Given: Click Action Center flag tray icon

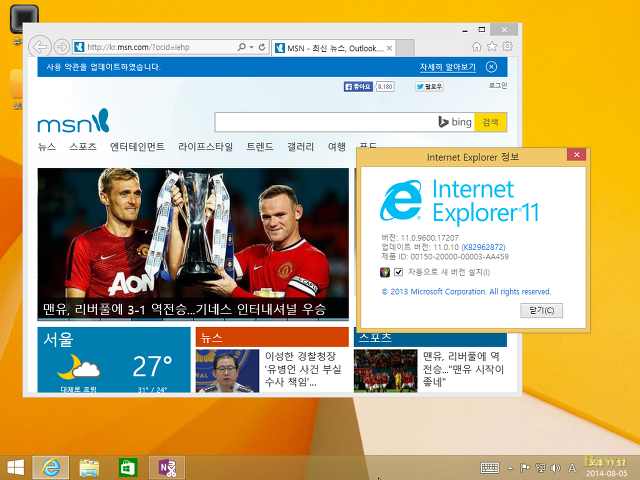Looking at the screenshot, I should point(525,468).
